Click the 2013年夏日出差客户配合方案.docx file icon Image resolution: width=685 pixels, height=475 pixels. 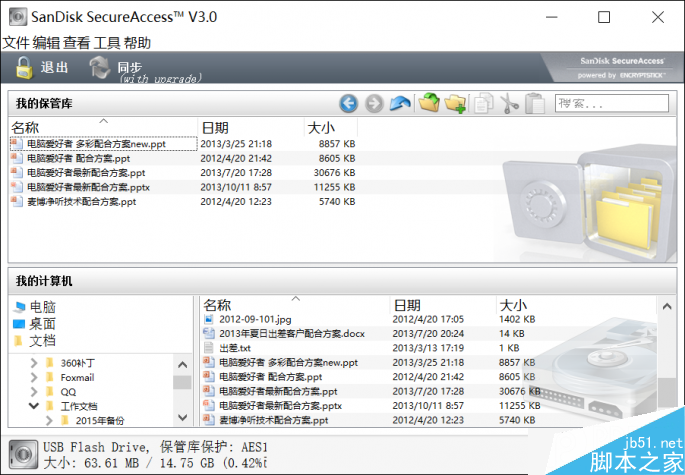pos(209,333)
